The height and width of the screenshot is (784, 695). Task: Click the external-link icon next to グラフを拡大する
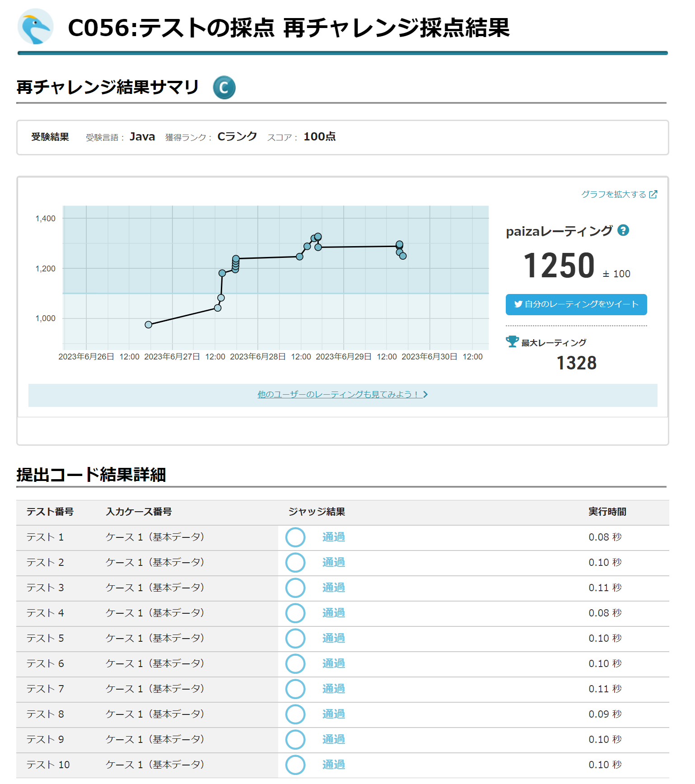(653, 194)
